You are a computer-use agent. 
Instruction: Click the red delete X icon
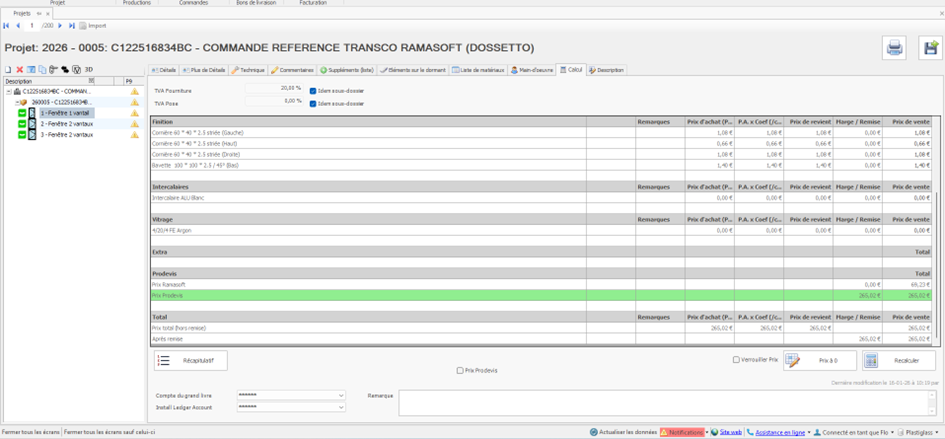click(x=19, y=70)
